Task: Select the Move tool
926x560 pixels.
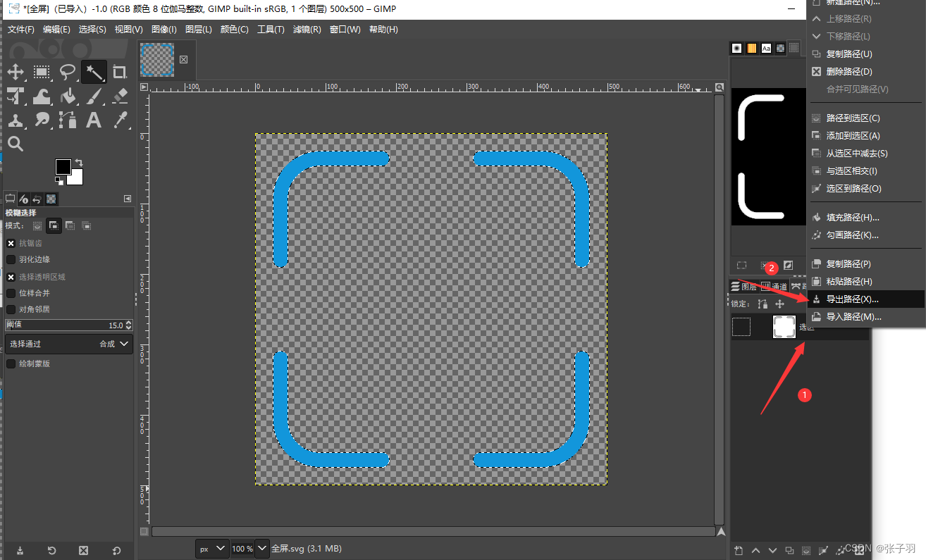Action: point(16,71)
